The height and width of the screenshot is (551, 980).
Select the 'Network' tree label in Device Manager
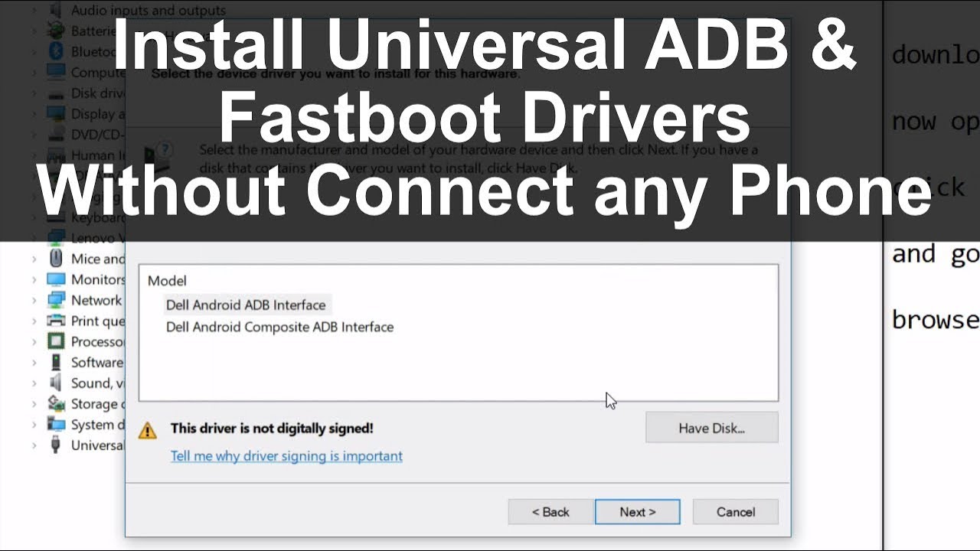click(96, 300)
